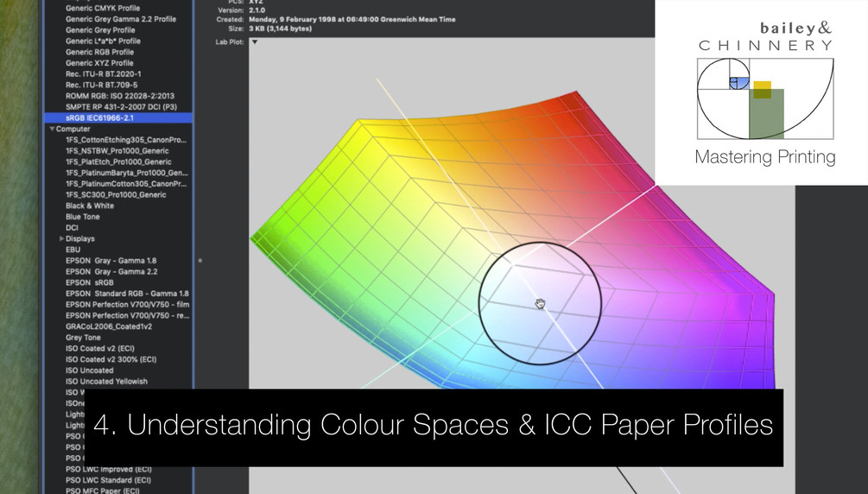The width and height of the screenshot is (868, 494).
Task: Select 1FS_PlatinumBaryta_Pro1000 profile
Action: click(126, 173)
